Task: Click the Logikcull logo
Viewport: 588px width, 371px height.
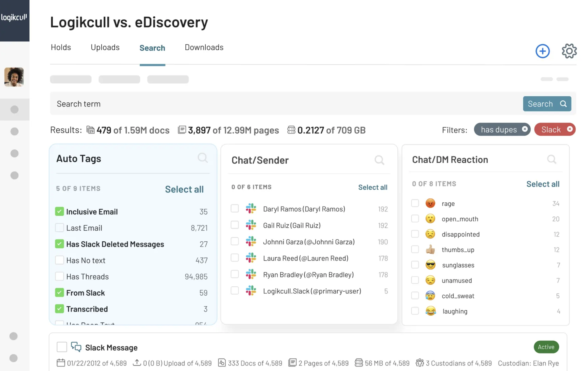Action: 14,17
